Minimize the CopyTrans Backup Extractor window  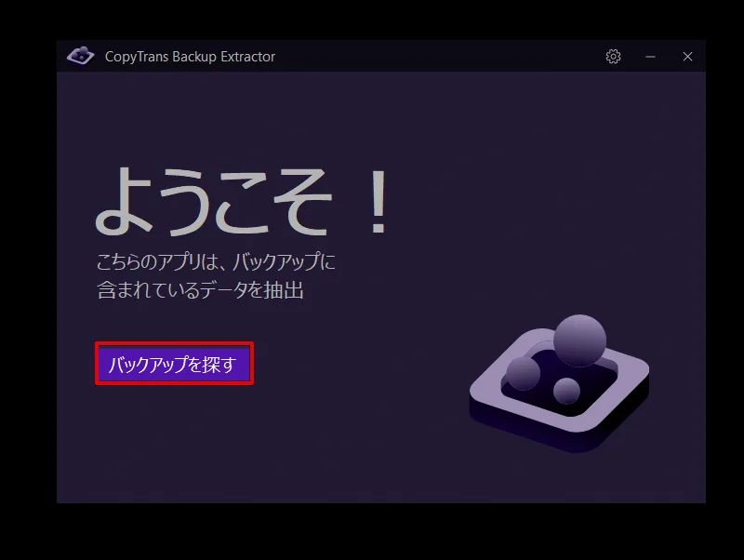coord(650,57)
